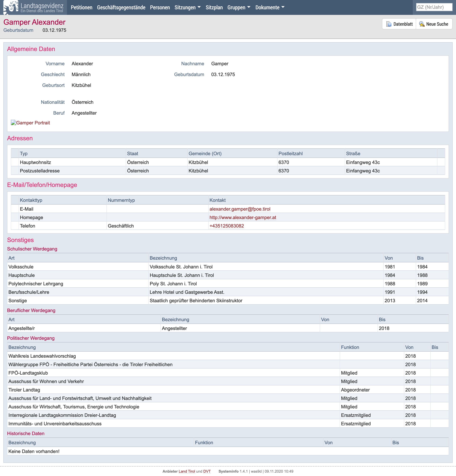Select the Postzustelladresse address row

(x=228, y=171)
